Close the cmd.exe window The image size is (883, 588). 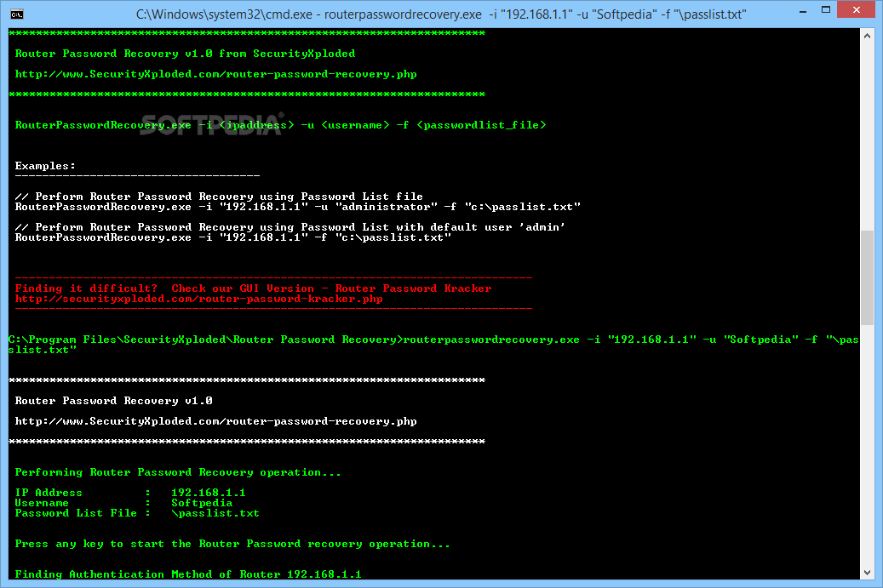[x=856, y=9]
